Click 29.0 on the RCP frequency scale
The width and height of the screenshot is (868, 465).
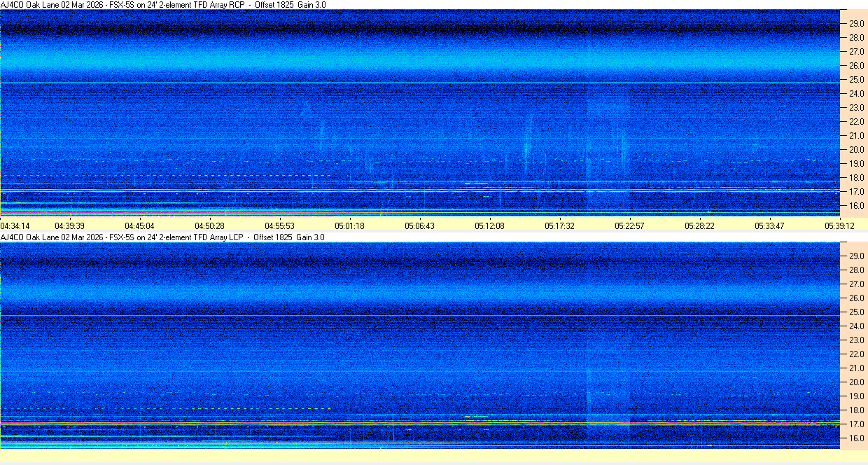(857, 24)
